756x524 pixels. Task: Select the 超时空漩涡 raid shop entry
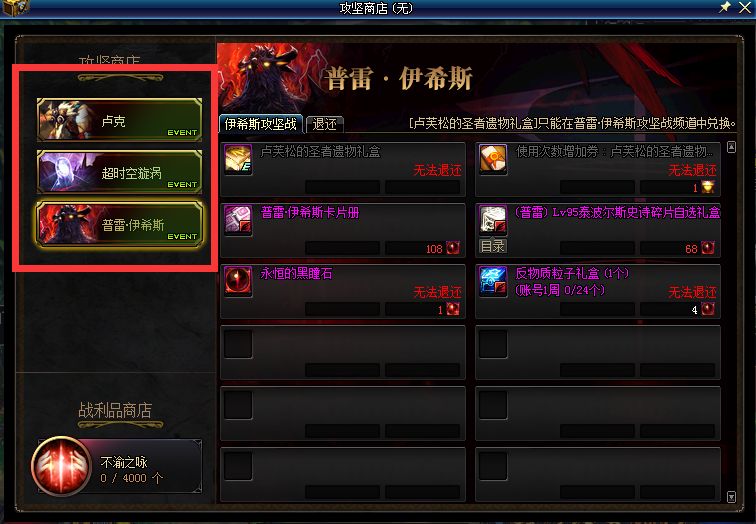tap(120, 172)
